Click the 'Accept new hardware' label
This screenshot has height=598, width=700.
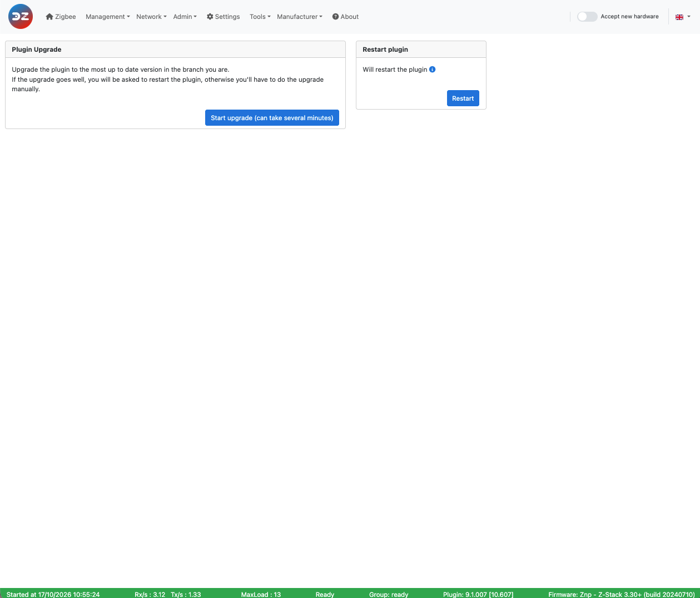(629, 17)
